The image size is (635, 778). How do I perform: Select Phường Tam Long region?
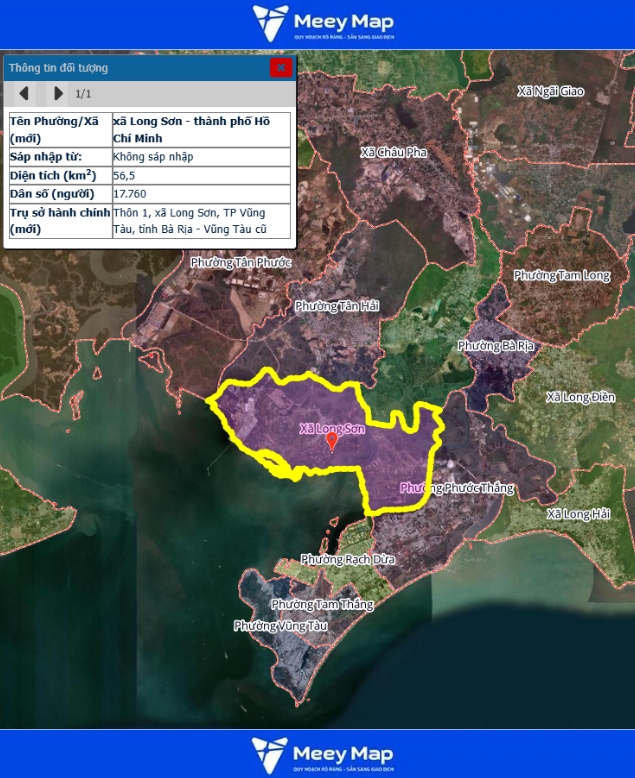click(x=561, y=275)
